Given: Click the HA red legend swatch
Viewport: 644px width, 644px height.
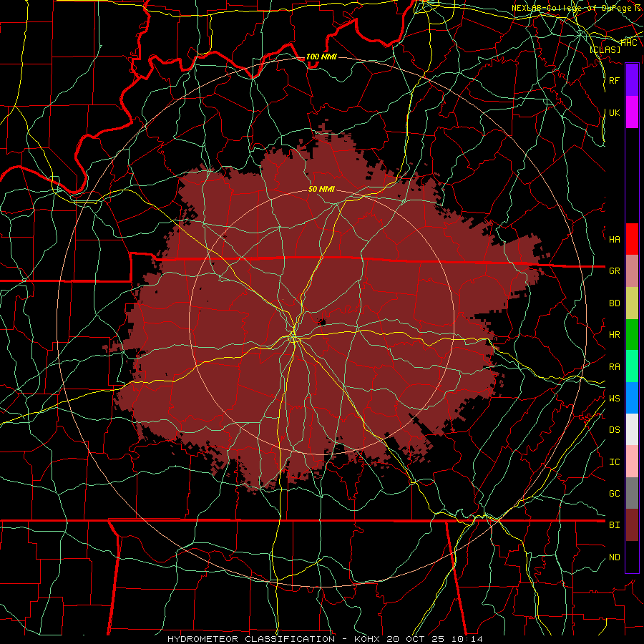Looking at the screenshot, I should click(x=632, y=239).
